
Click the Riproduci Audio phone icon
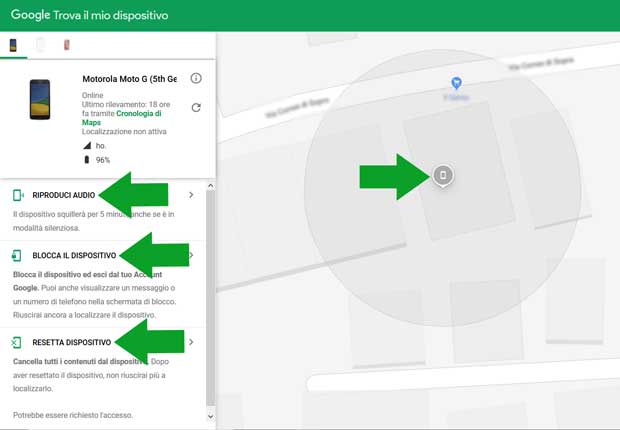pos(18,195)
